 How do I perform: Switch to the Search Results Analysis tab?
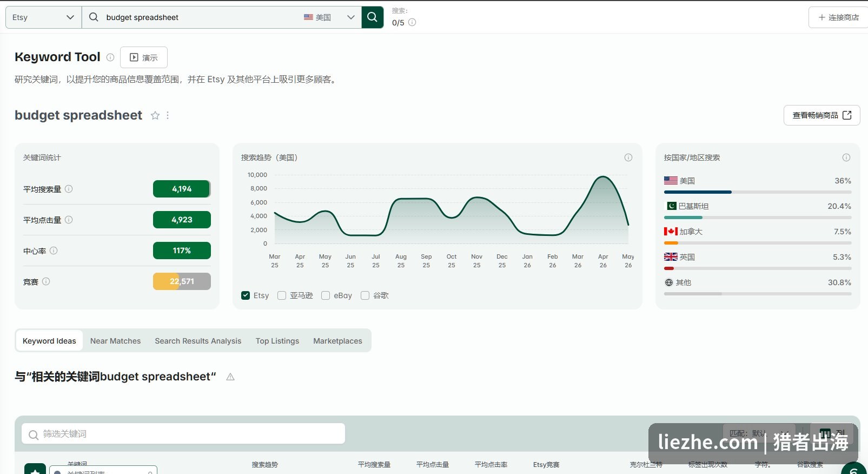pyautogui.click(x=198, y=341)
